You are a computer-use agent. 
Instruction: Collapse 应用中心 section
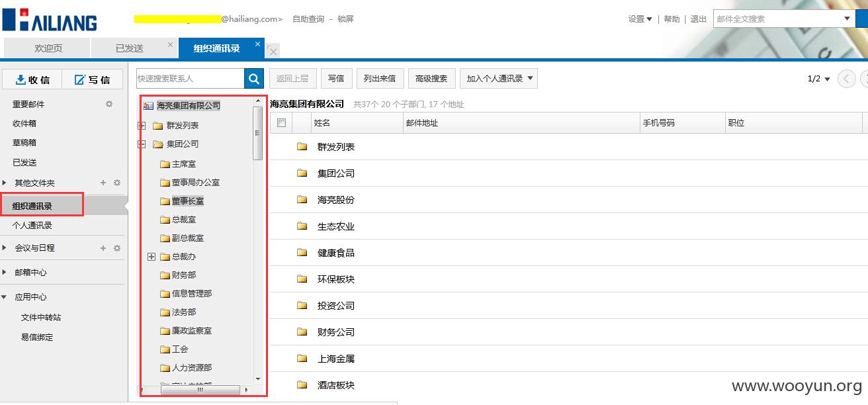[x=5, y=297]
